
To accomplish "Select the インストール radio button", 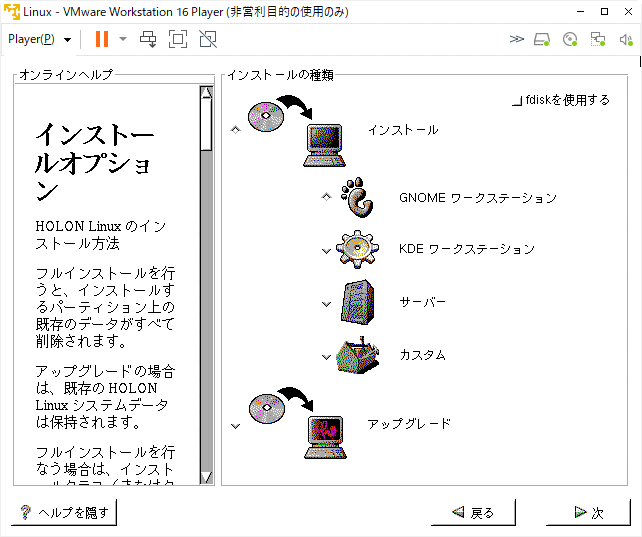I will 235,130.
